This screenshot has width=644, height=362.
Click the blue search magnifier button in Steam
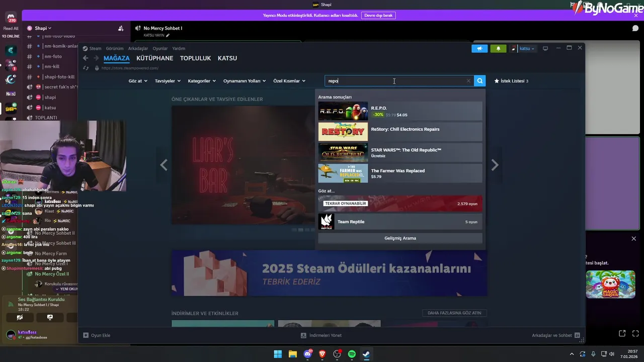pos(480,80)
